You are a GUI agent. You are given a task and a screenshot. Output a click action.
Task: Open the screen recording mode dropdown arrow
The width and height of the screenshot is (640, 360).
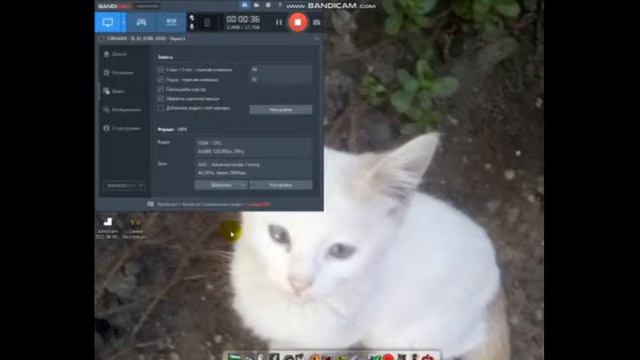[x=124, y=22]
